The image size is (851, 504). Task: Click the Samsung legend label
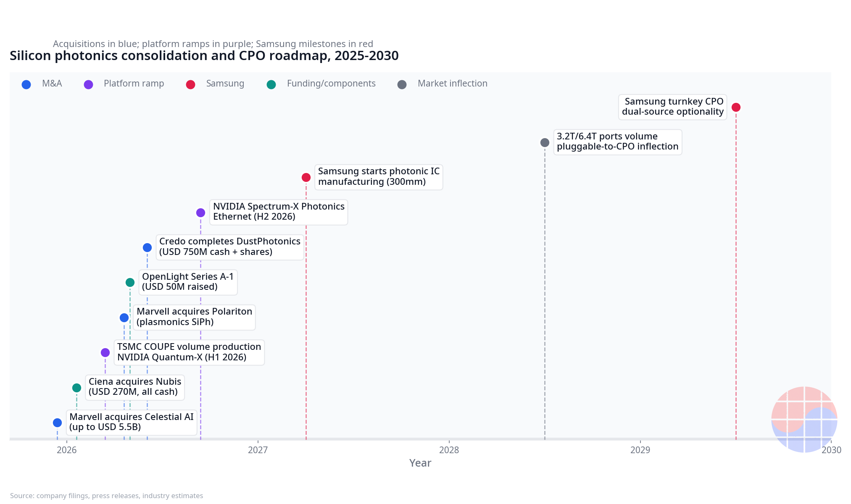click(x=225, y=84)
